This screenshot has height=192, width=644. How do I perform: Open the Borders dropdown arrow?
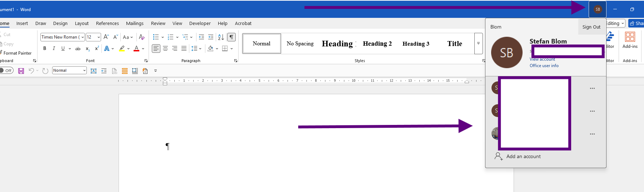(232, 49)
